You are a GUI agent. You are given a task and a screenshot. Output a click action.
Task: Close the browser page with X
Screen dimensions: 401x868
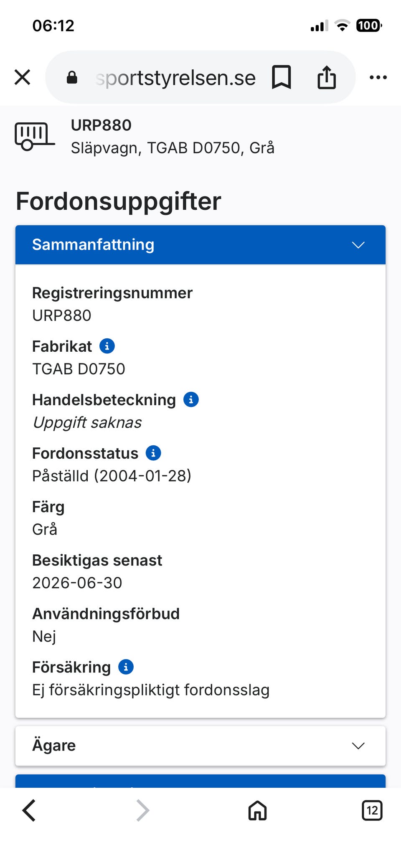[x=23, y=77]
